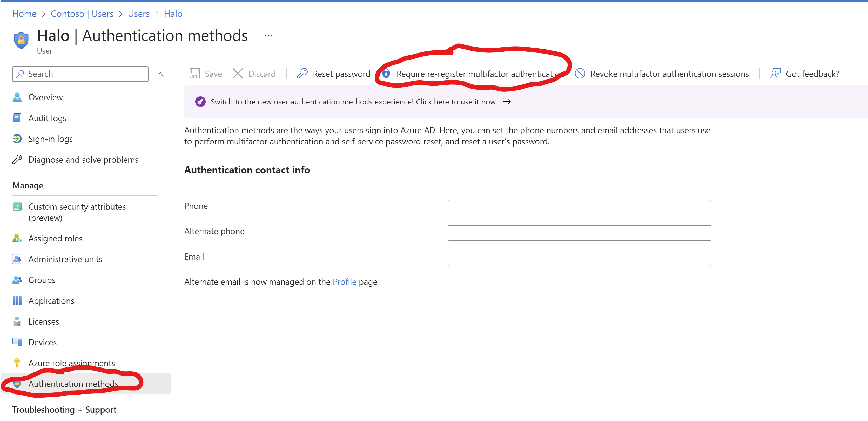Image resolution: width=868 pixels, height=421 pixels.
Task: Click the Require re-register MFA shield icon
Action: click(386, 74)
